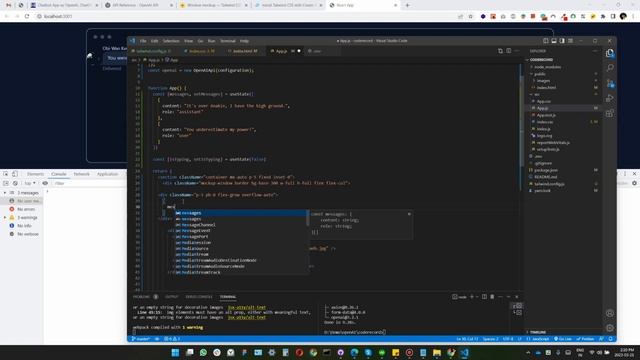This screenshot has width=640, height=360.
Task: Open the Search view in VS Code activity bar
Action: coord(610,68)
